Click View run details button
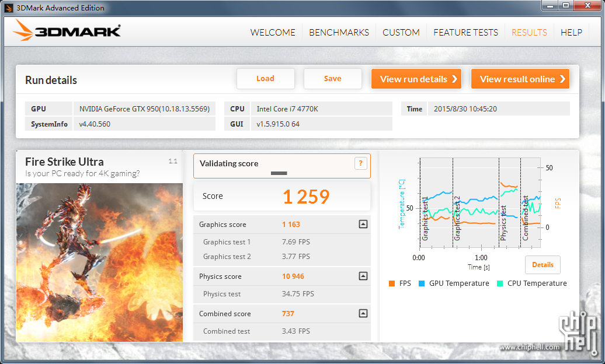Image resolution: width=605 pixels, height=364 pixels. tap(416, 79)
